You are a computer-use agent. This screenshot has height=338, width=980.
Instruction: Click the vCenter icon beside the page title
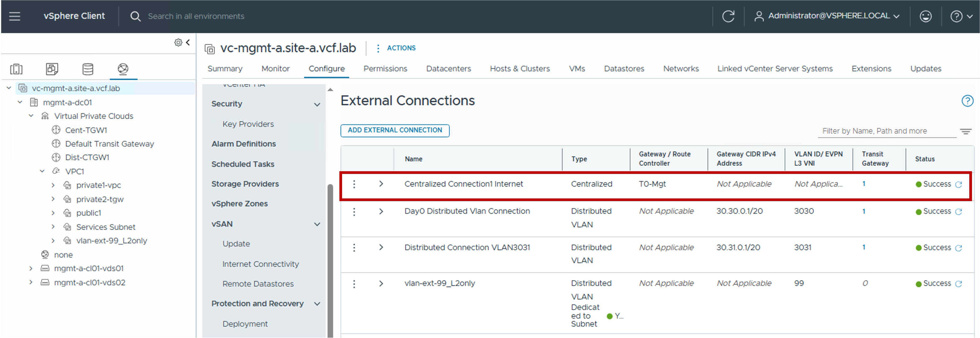click(x=210, y=49)
